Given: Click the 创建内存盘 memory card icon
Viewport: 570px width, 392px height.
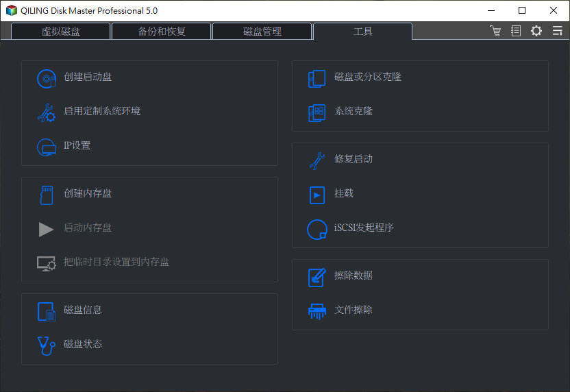Looking at the screenshot, I should click(47, 195).
